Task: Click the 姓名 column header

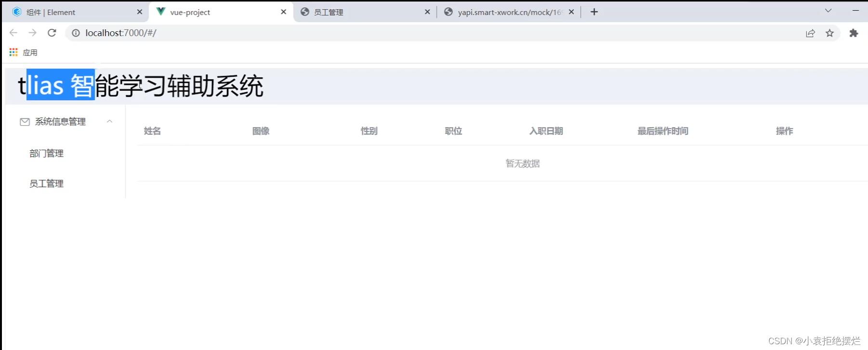Action: [x=152, y=131]
